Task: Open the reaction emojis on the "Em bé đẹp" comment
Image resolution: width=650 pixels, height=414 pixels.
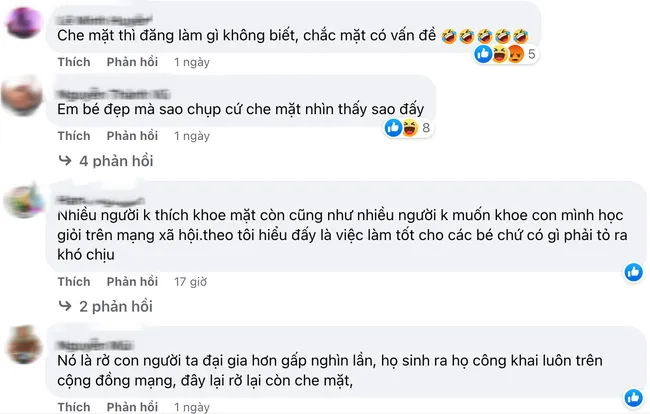Action: click(400, 127)
